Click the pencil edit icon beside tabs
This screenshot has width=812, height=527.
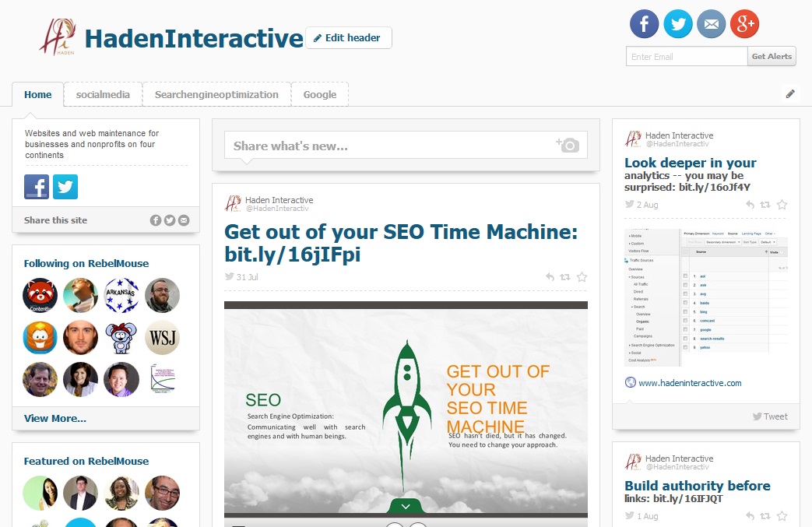(790, 93)
